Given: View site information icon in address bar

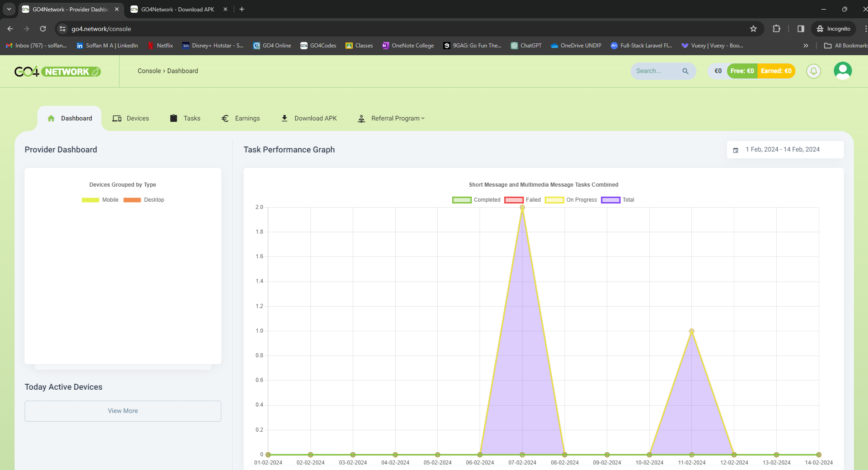Looking at the screenshot, I should pyautogui.click(x=63, y=29).
